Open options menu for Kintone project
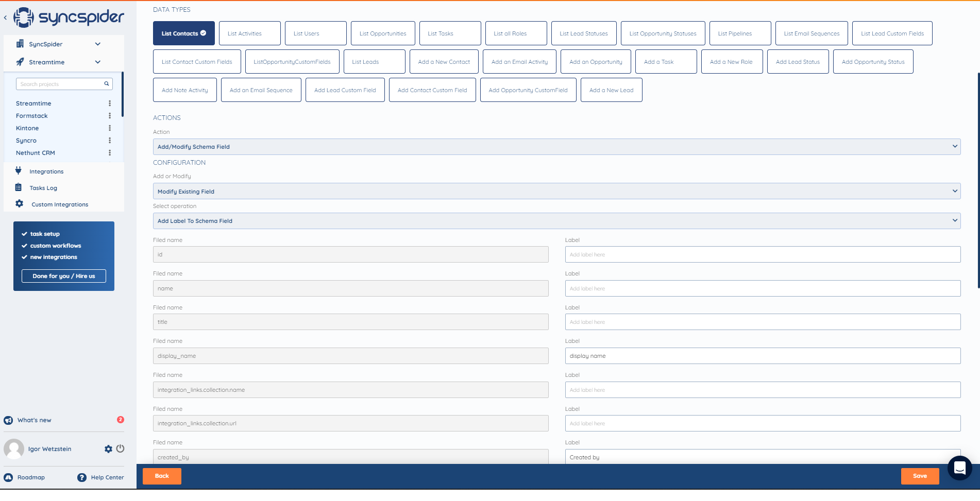Screen dimensions: 980x501 (110, 128)
